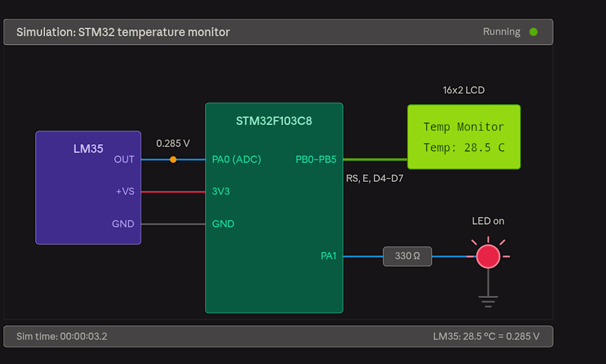606x364 pixels.
Task: Click the 3V3 pin on the STM32
Action: pyautogui.click(x=221, y=192)
